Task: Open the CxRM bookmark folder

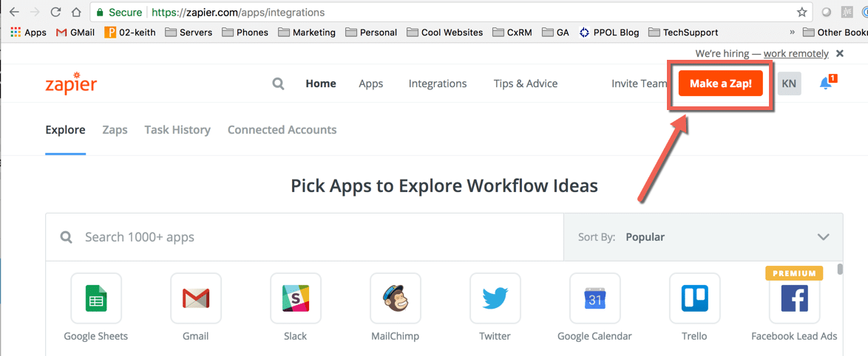Action: (x=512, y=32)
